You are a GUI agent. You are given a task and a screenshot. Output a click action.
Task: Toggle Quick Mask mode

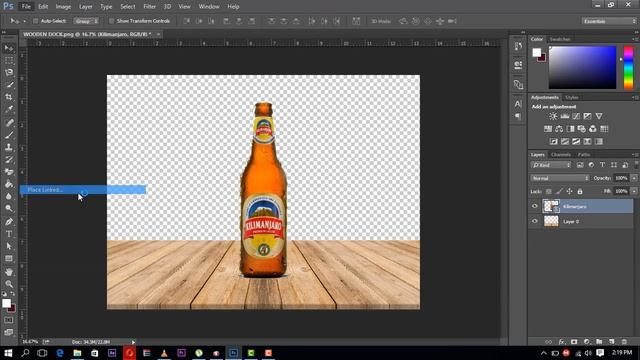[x=9, y=321]
